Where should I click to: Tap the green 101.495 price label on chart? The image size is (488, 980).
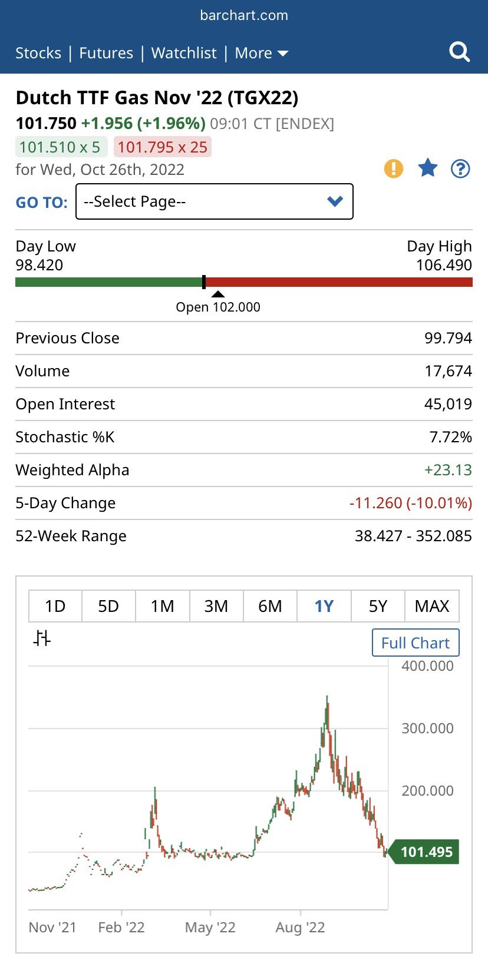pyautogui.click(x=426, y=852)
